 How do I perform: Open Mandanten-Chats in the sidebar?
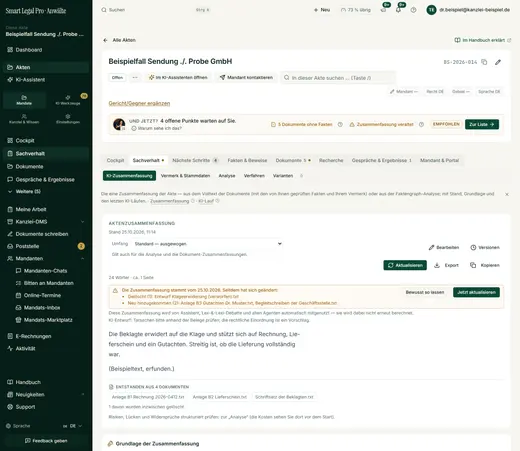pos(45,271)
